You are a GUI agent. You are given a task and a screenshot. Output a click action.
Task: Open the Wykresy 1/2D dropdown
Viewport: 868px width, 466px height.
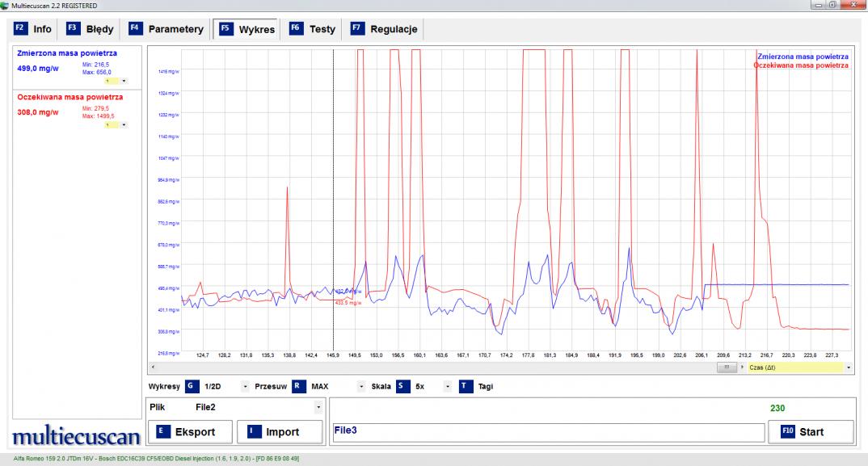coord(245,387)
